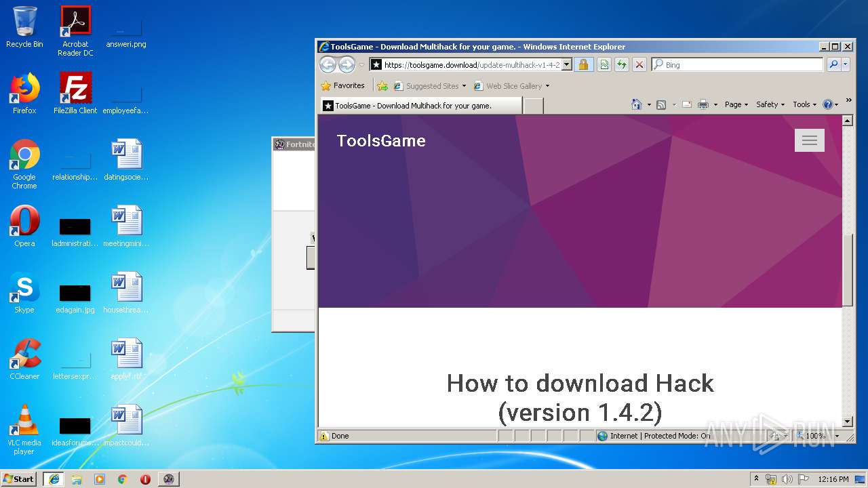Open the zoom level dropdown in status bar
Screen dimensions: 868x488
point(837,436)
